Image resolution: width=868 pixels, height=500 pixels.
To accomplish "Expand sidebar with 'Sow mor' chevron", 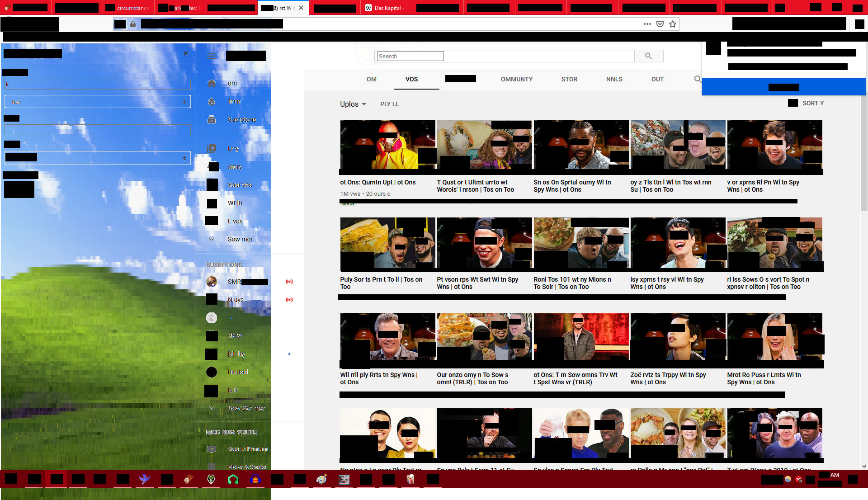I will 212,239.
